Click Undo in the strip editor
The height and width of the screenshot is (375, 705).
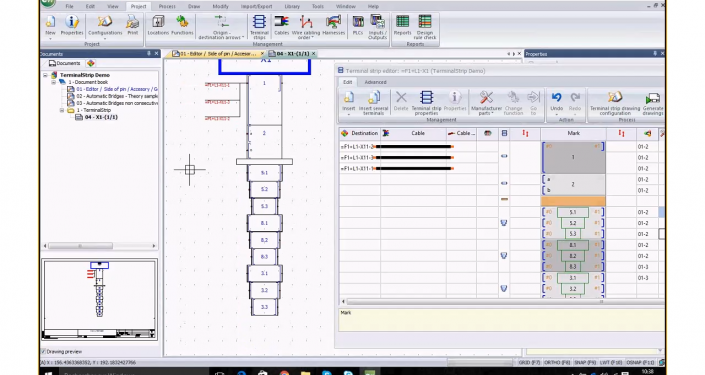pos(557,102)
